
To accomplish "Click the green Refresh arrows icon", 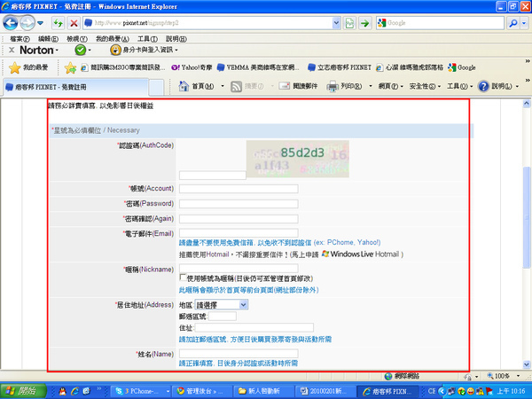I will coord(58,23).
